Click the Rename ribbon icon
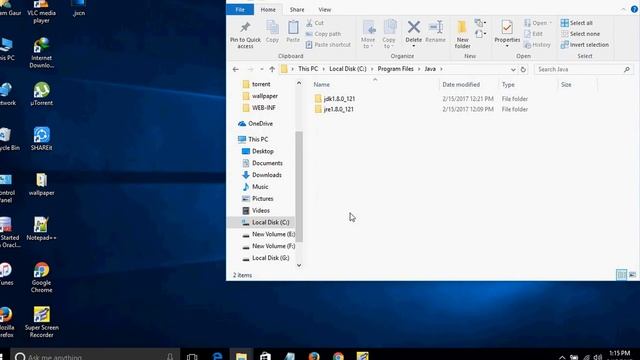This screenshot has width=640, height=360. click(x=436, y=27)
